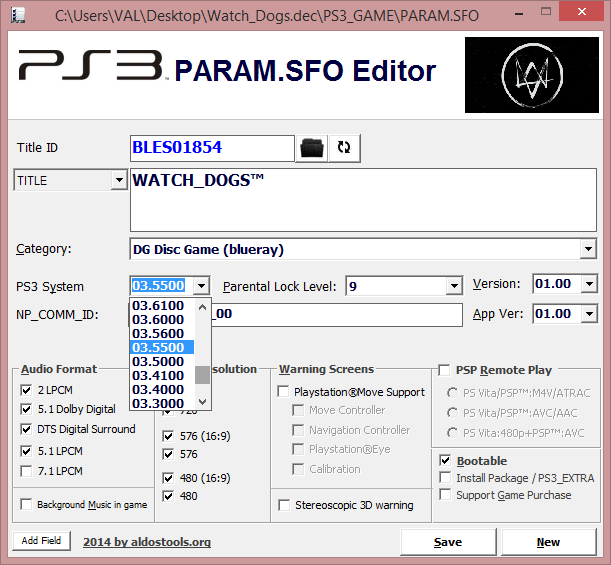
Task: Close the PARAM.SFO Editor window
Action: [x=582, y=12]
